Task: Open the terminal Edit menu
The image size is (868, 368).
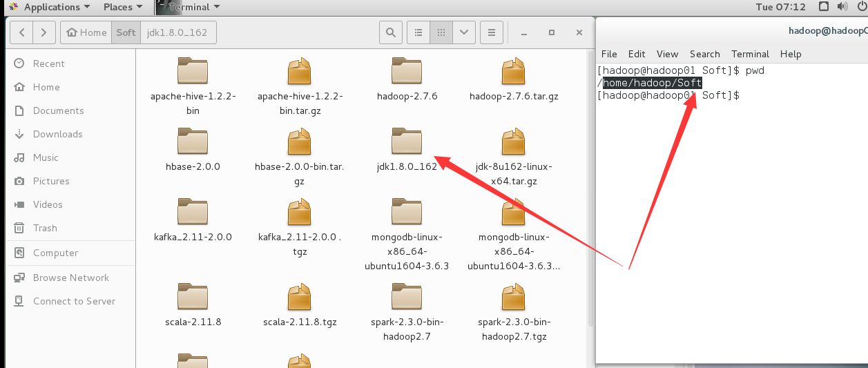Action: 637,54
